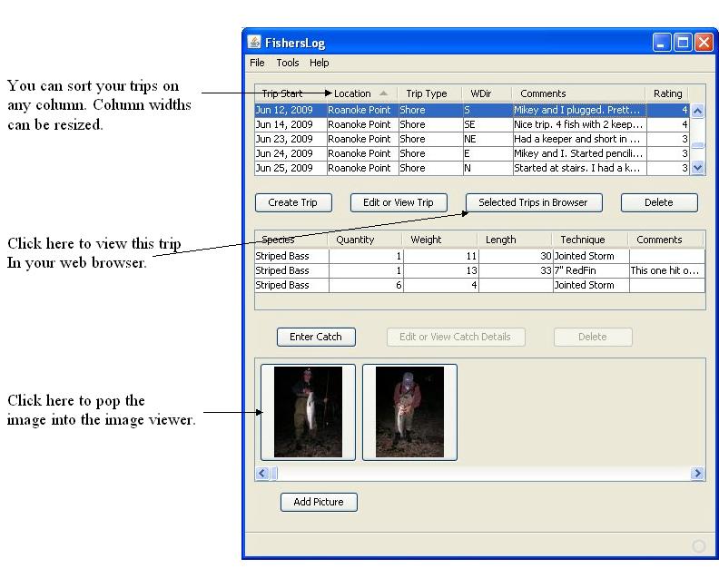Click the Location column sort arrow
This screenshot has height=588, width=719.
pos(384,93)
